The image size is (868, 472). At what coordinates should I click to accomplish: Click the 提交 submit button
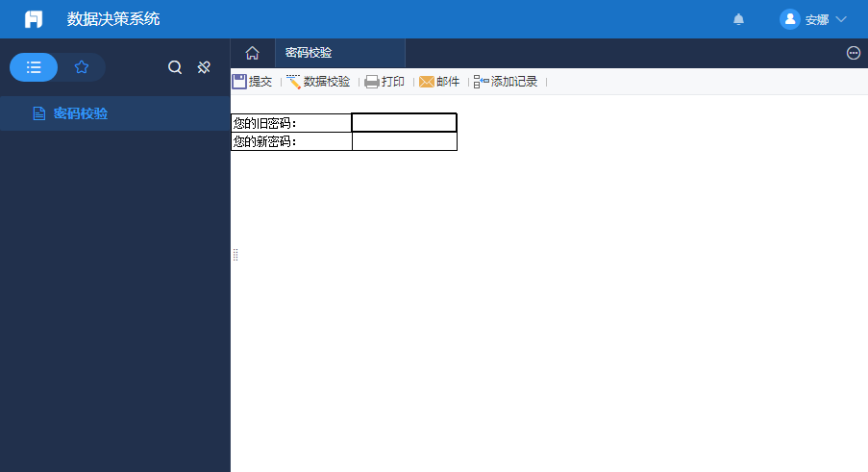[x=253, y=82]
